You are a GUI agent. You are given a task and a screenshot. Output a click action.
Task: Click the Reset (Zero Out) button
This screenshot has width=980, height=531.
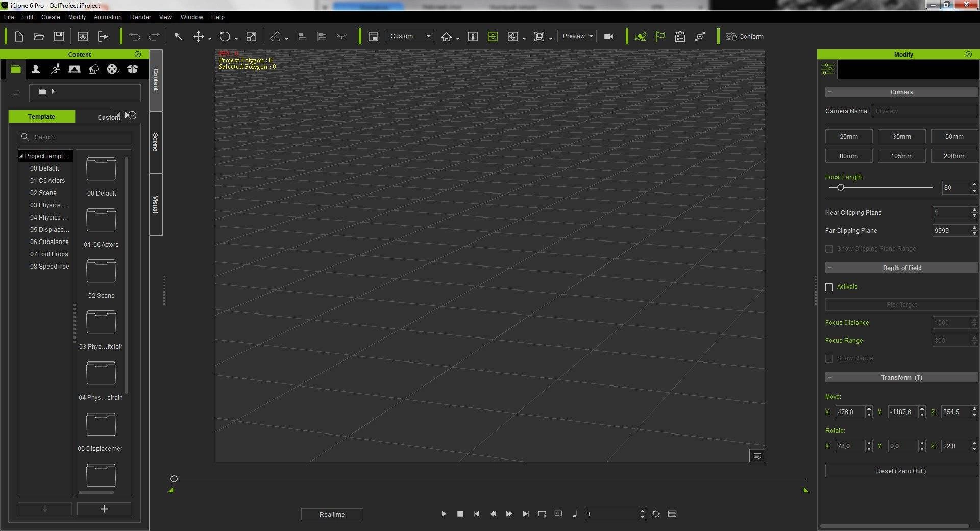coord(901,471)
